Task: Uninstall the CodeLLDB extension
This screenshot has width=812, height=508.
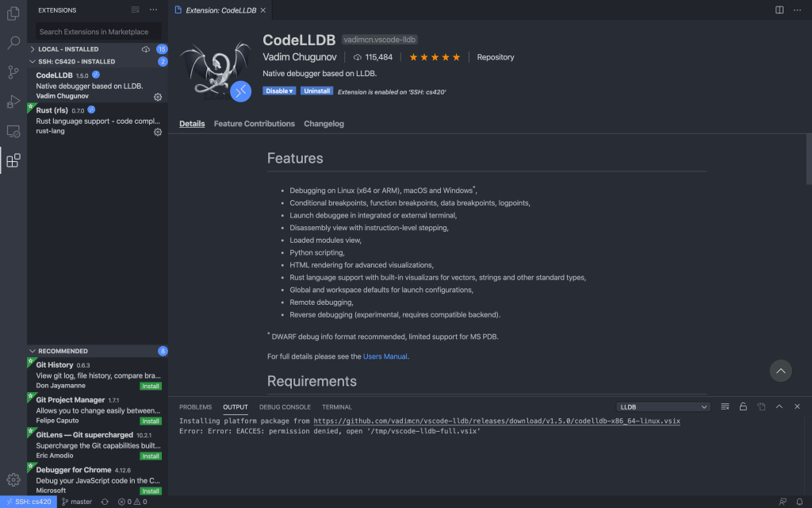Action: pos(316,90)
